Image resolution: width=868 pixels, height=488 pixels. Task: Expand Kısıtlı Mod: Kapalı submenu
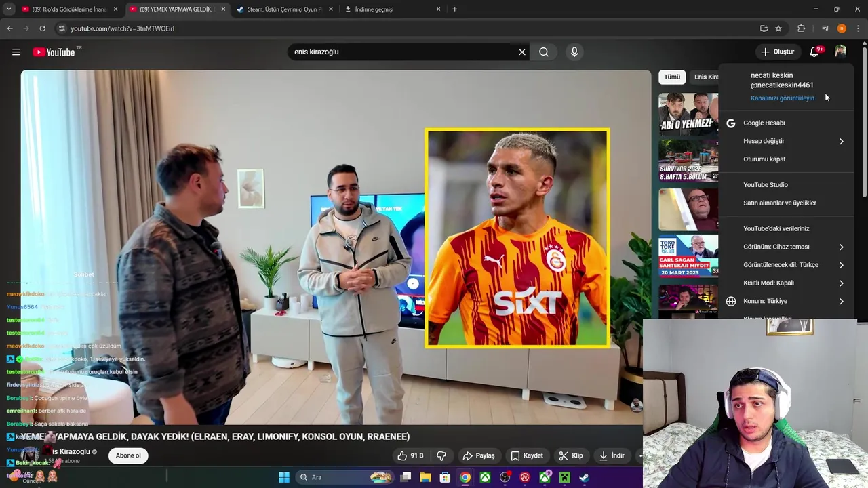pyautogui.click(x=787, y=283)
